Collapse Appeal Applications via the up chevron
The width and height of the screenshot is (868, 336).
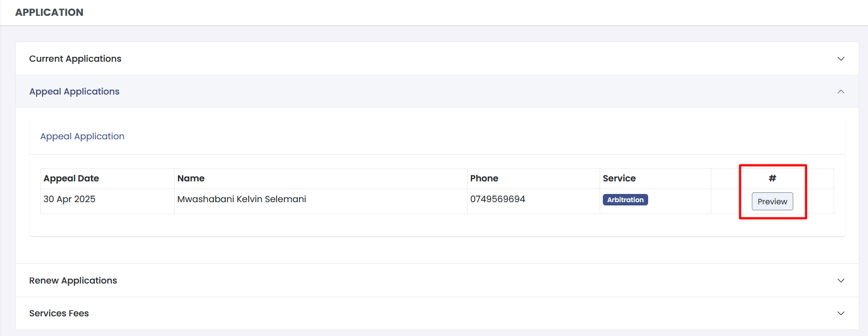pyautogui.click(x=841, y=92)
